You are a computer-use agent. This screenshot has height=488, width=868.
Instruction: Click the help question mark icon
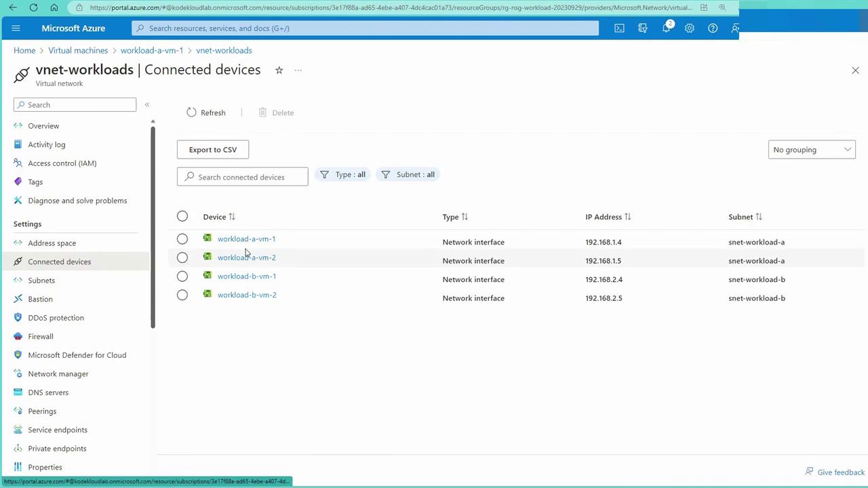pyautogui.click(x=712, y=28)
